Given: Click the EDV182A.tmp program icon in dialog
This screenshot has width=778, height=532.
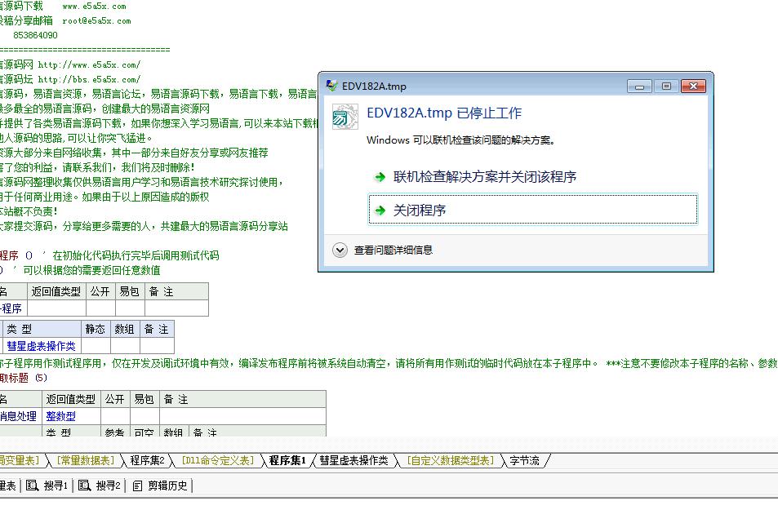Looking at the screenshot, I should [x=345, y=117].
